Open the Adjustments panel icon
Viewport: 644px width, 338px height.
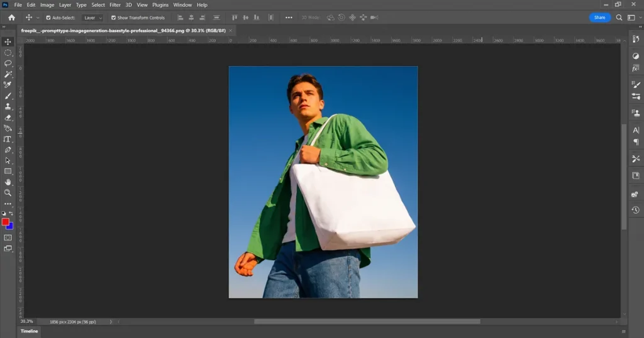click(x=636, y=56)
